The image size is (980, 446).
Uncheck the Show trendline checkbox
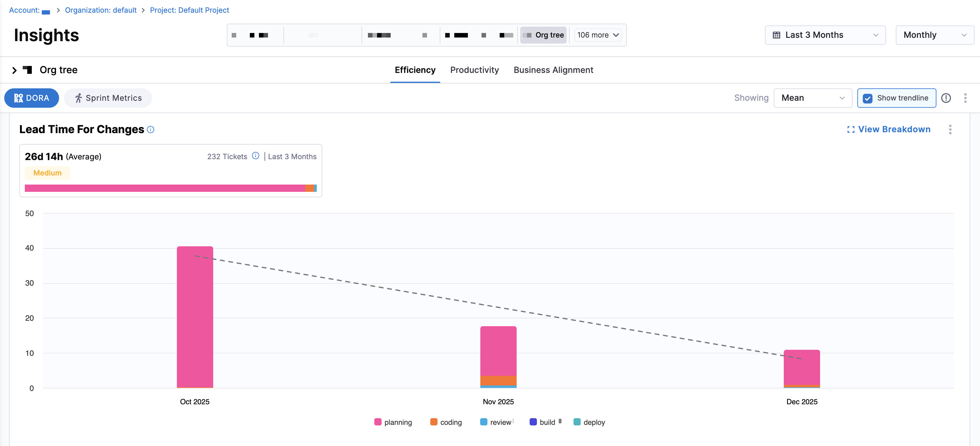(x=868, y=98)
